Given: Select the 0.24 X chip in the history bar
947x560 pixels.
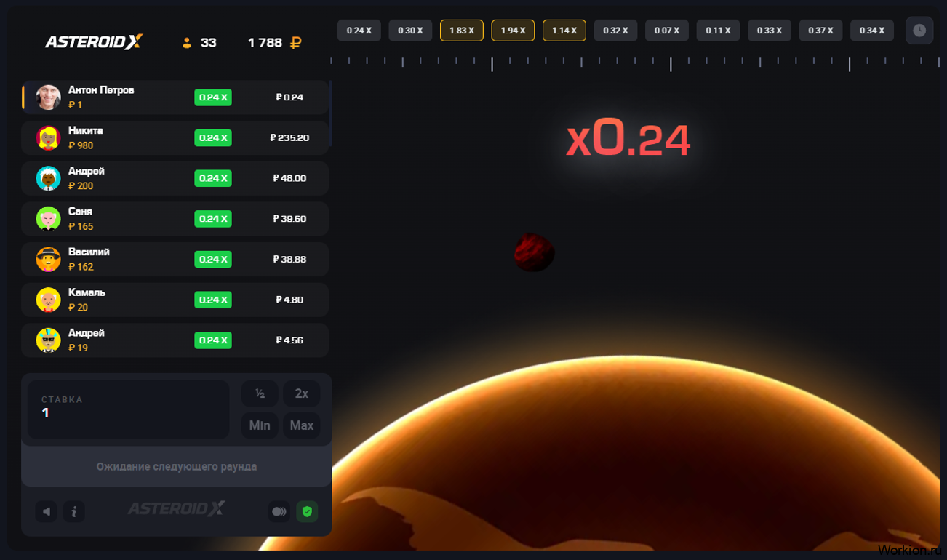Looking at the screenshot, I should point(359,31).
